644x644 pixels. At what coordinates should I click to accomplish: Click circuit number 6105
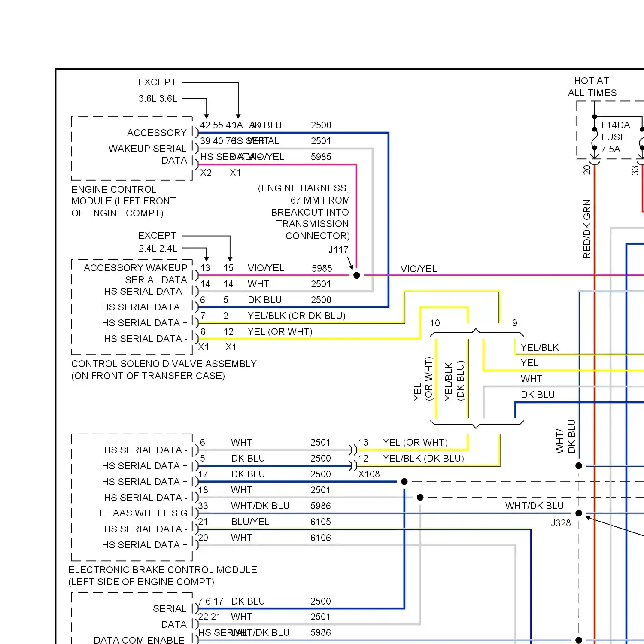pos(320,522)
